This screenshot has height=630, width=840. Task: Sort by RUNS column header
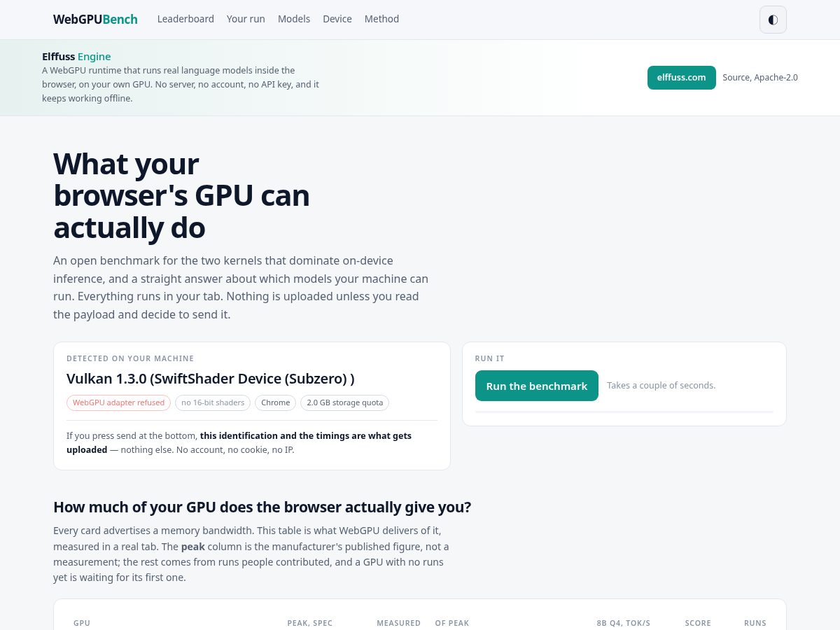click(x=755, y=623)
